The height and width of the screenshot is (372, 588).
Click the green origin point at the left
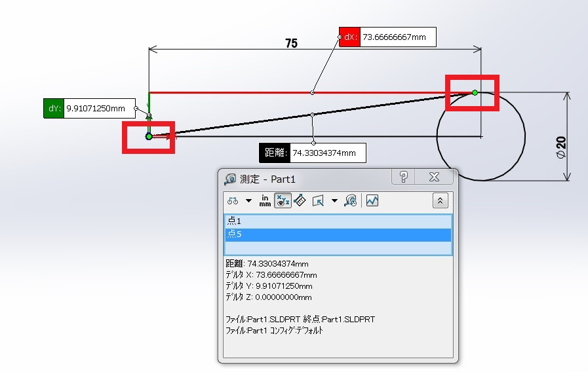149,137
